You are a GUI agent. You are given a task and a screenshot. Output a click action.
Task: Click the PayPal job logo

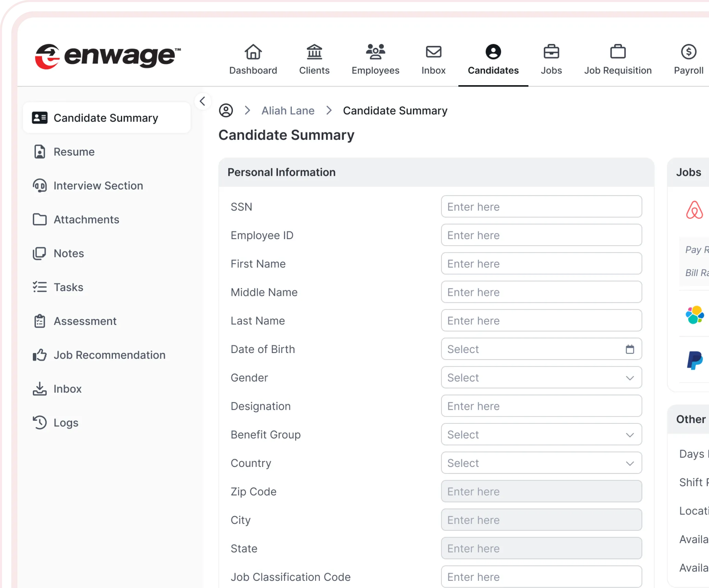point(694,360)
